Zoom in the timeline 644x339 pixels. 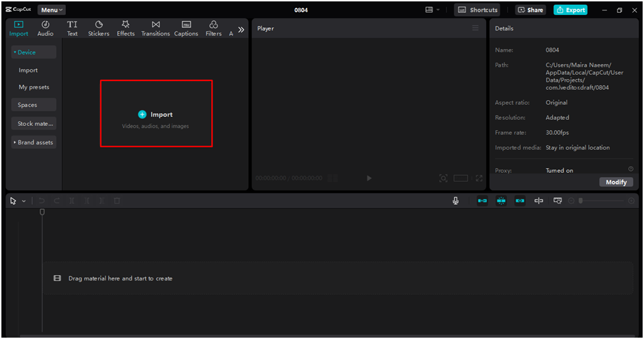(631, 201)
